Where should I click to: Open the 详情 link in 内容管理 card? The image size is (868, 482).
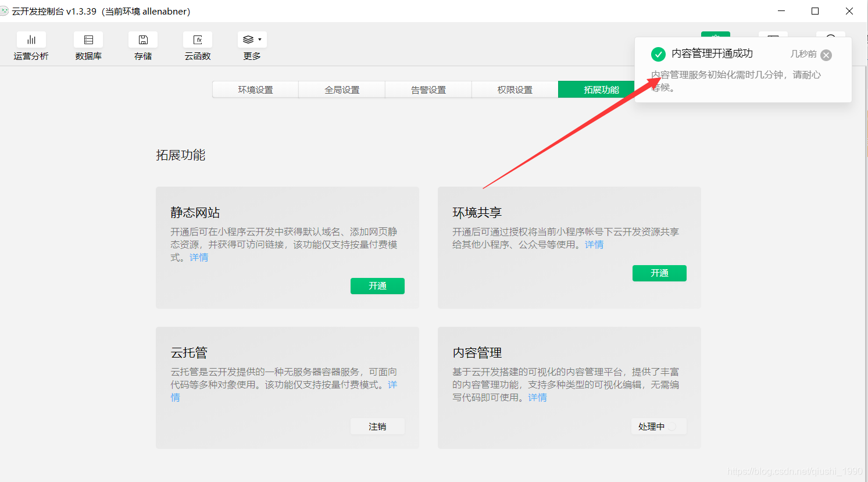pos(537,398)
